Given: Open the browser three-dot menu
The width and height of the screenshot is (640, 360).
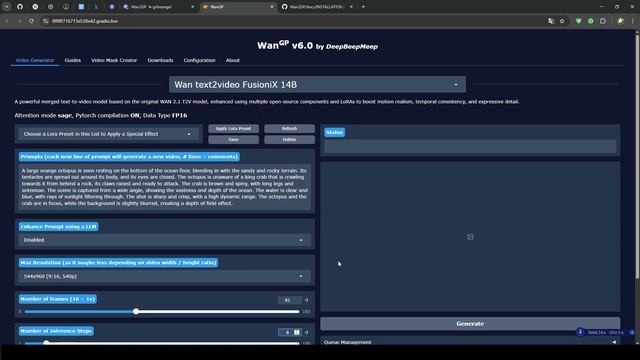Looking at the screenshot, I should point(633,21).
